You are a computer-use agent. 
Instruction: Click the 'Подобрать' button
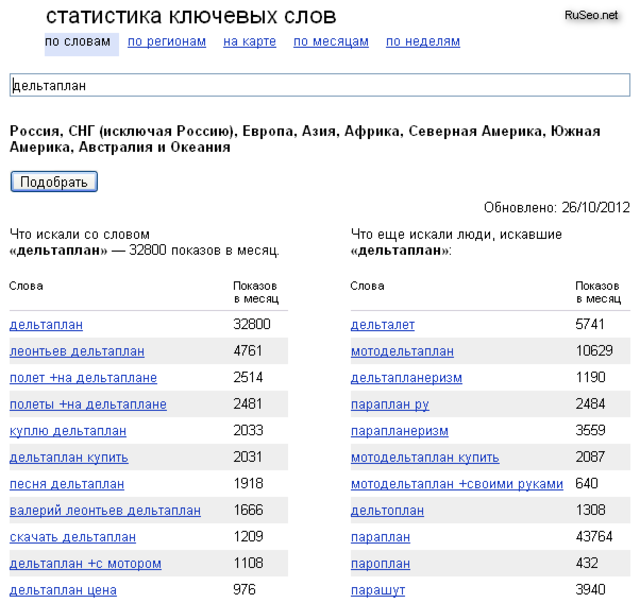pyautogui.click(x=54, y=182)
